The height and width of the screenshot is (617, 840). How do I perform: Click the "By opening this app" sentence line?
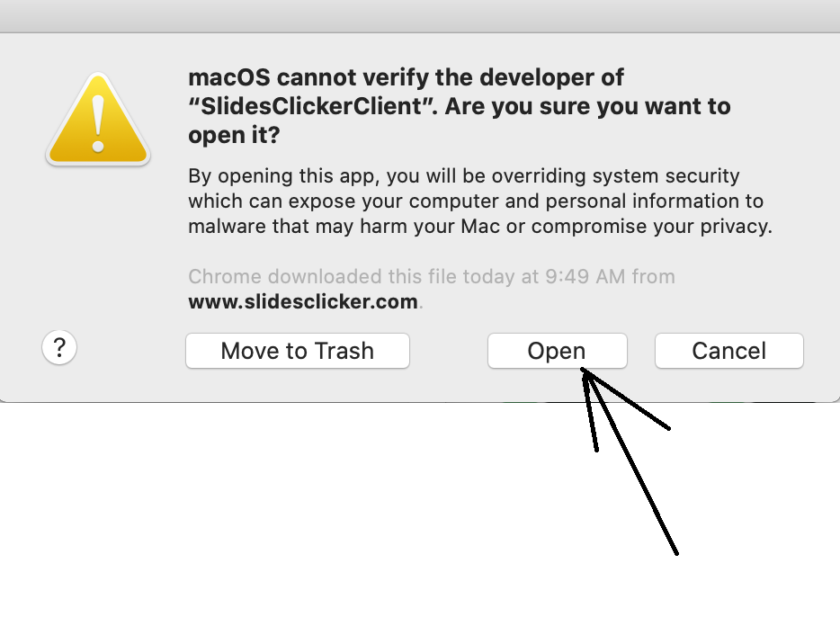[464, 176]
